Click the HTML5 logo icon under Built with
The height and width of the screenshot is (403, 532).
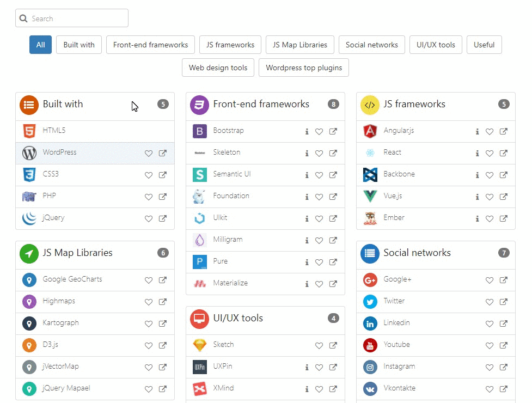pos(29,131)
